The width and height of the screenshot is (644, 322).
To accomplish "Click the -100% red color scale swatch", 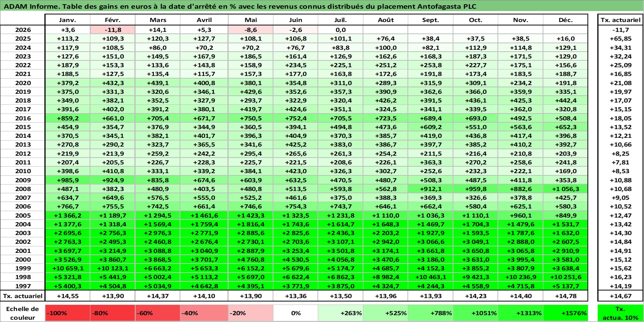I will coord(68,313).
